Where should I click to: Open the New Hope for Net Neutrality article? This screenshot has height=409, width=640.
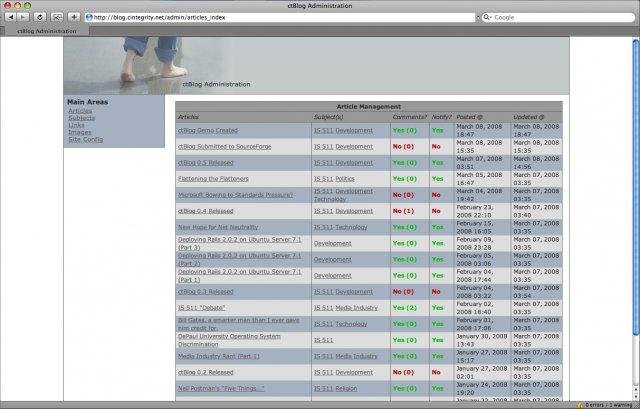tap(218, 227)
